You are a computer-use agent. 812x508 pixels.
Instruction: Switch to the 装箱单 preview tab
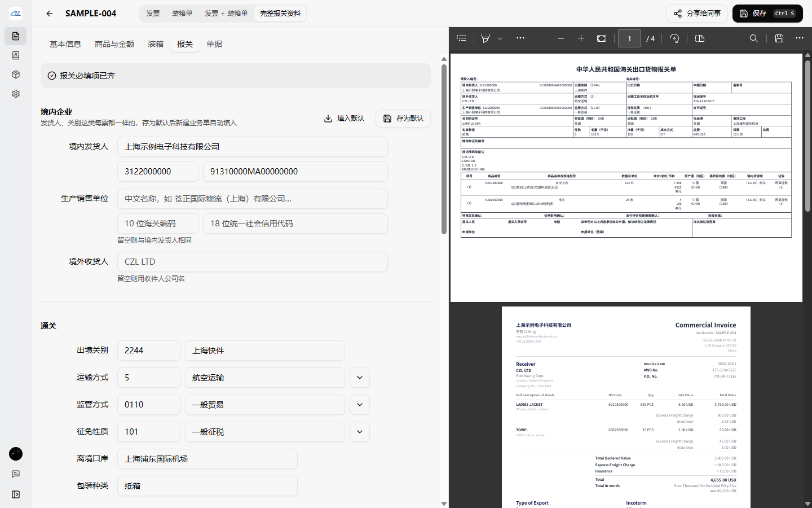tap(182, 14)
